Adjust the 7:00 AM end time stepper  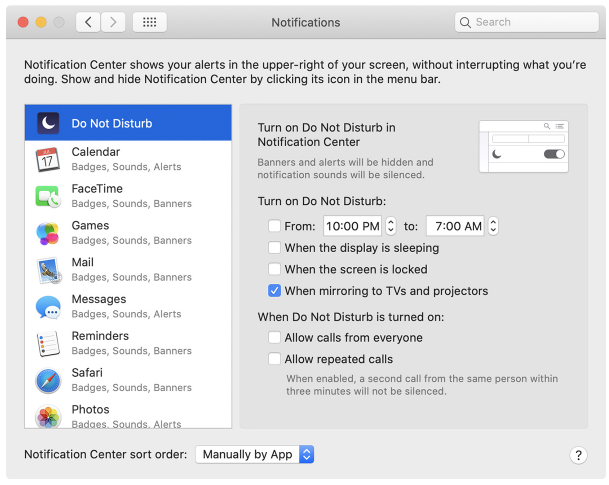click(493, 227)
